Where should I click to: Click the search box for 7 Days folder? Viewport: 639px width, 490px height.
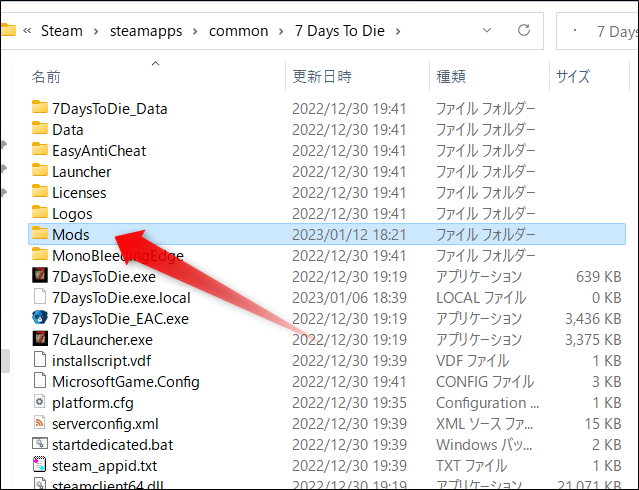pos(597,31)
